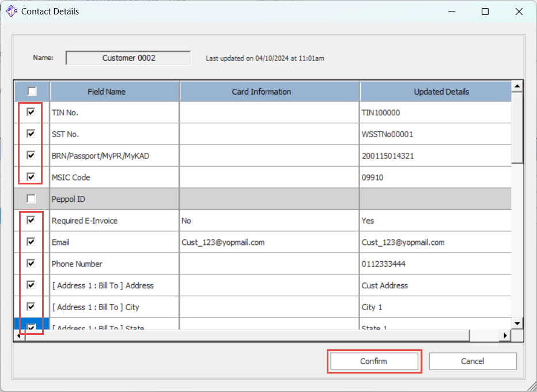Image resolution: width=537 pixels, height=392 pixels.
Task: Uncheck the Required E-Invoice checkbox
Action: tap(31, 220)
